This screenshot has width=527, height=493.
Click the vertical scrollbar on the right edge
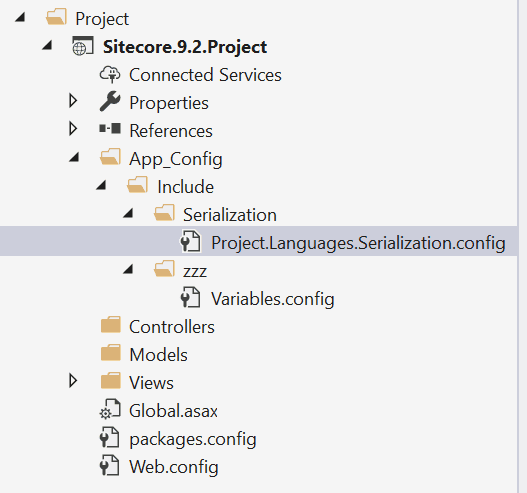click(x=522, y=246)
